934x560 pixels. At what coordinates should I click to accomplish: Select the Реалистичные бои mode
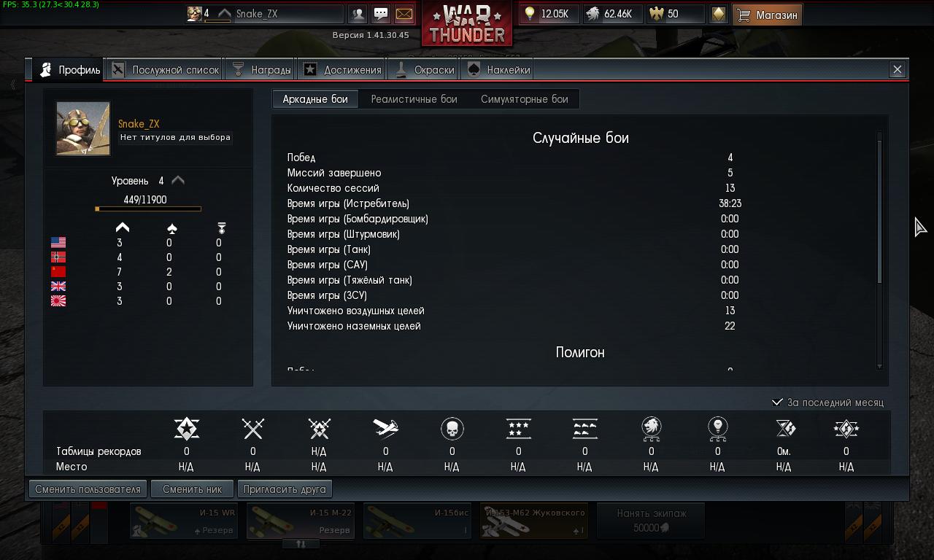(x=414, y=99)
